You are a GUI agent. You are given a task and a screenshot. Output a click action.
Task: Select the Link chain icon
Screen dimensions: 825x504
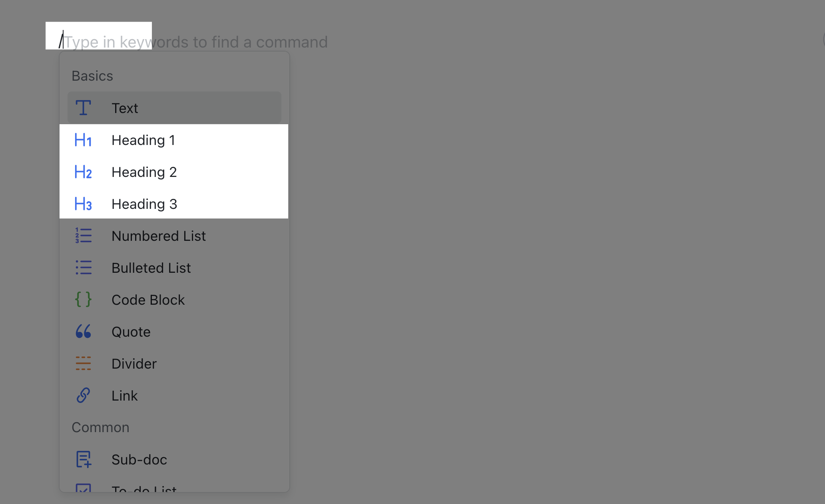(83, 395)
